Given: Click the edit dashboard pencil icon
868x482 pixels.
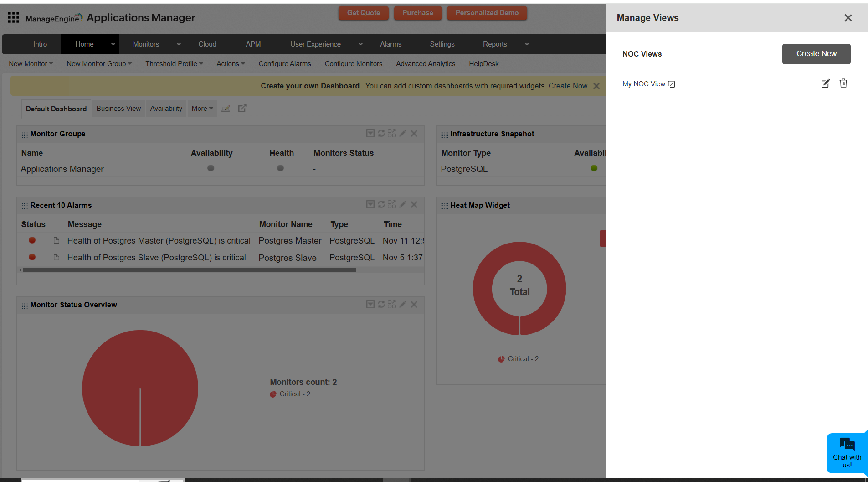Looking at the screenshot, I should point(226,109).
